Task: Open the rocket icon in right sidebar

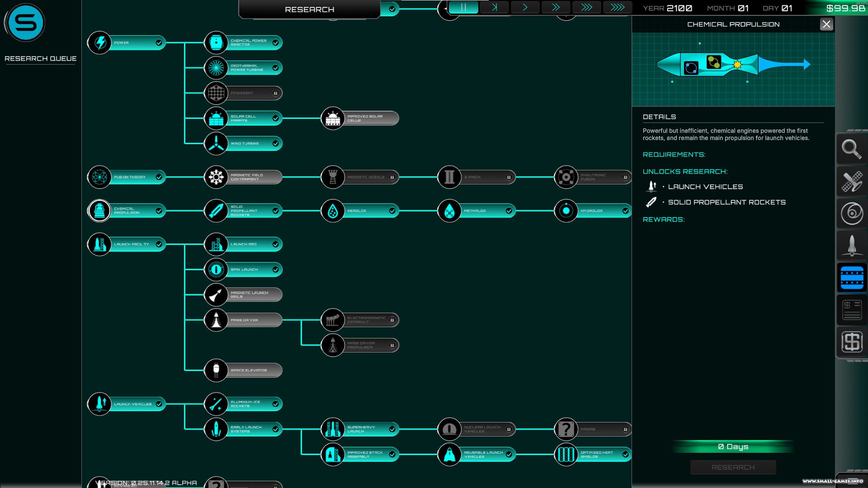Action: [x=851, y=245]
